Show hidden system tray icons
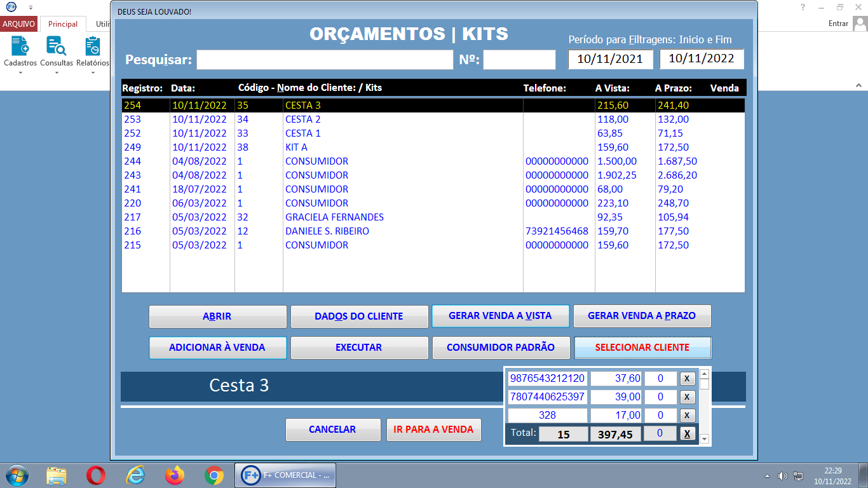This screenshot has width=868, height=488. click(x=768, y=476)
